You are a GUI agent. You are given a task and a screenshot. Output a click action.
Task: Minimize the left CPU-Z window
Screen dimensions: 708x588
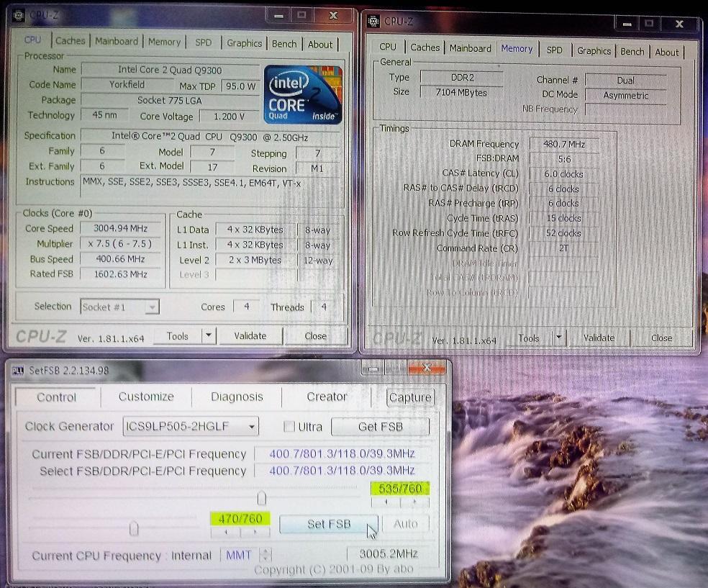tap(278, 16)
